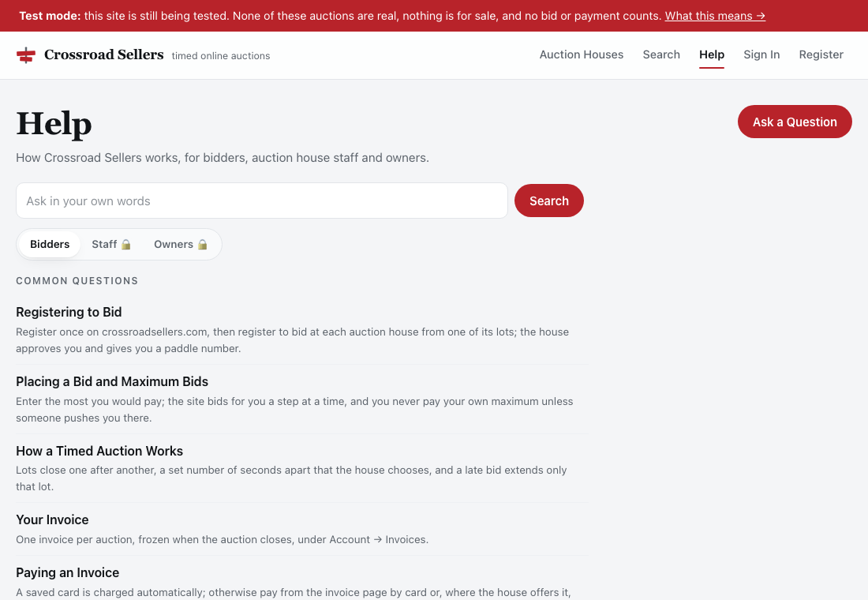The image size is (868, 600).
Task: Open How a Timed Auction Works
Action: (99, 451)
